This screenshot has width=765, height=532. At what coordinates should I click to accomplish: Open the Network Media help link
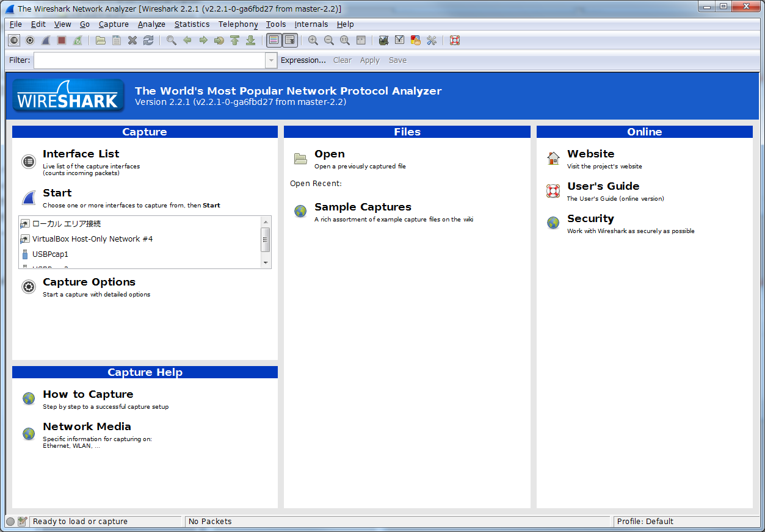(87, 426)
